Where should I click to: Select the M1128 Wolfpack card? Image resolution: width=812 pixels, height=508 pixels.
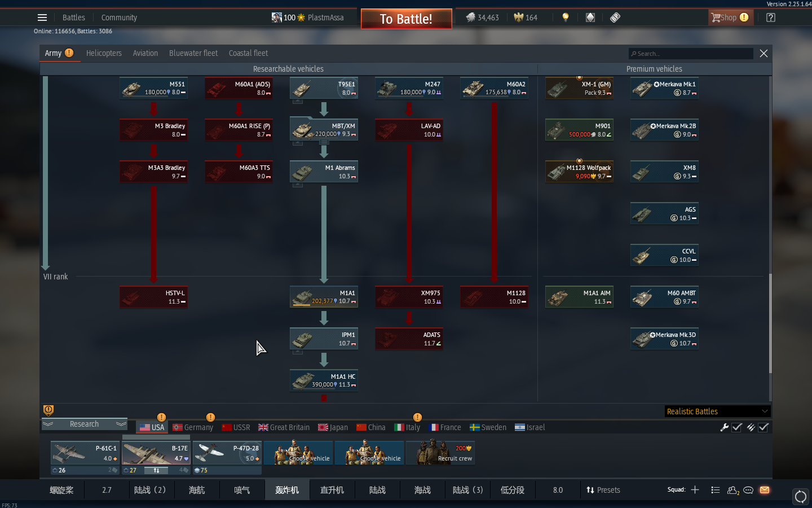579,172
